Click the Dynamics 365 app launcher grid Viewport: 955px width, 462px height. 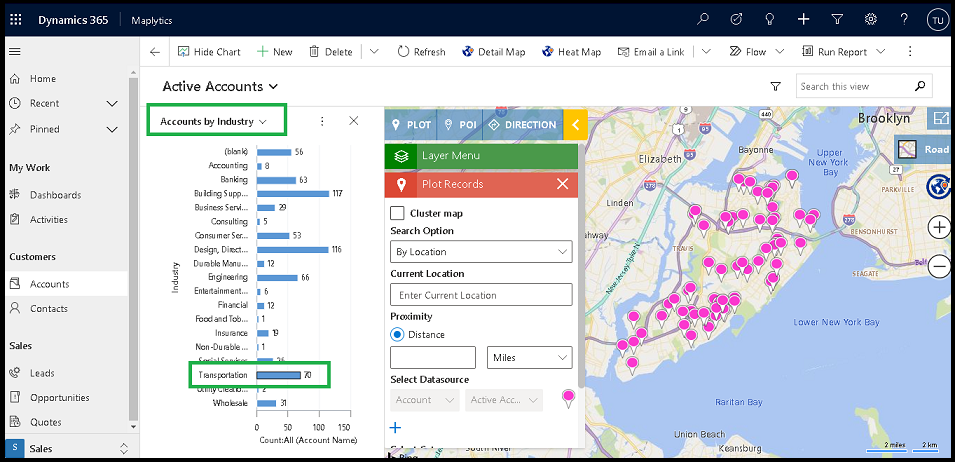(x=15, y=19)
